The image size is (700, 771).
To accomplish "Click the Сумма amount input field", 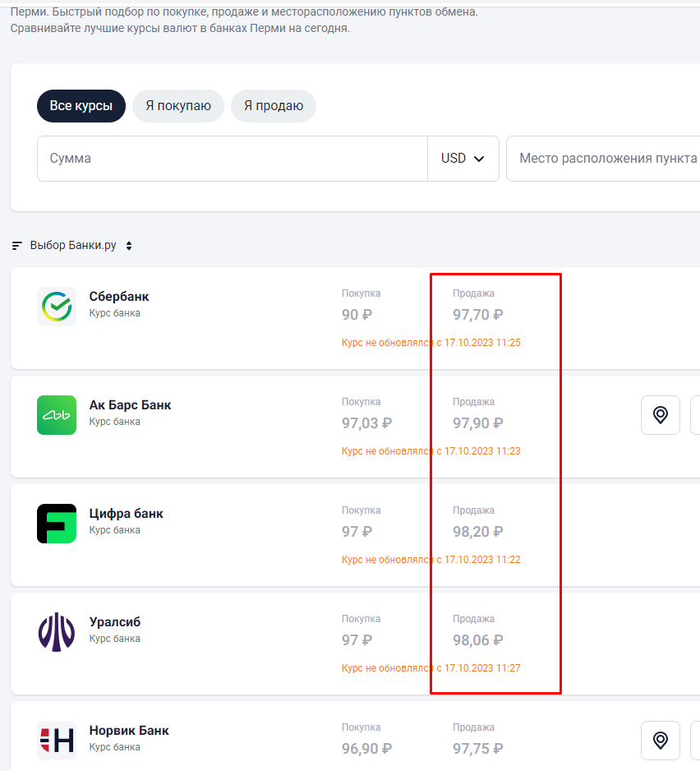I will click(x=233, y=159).
